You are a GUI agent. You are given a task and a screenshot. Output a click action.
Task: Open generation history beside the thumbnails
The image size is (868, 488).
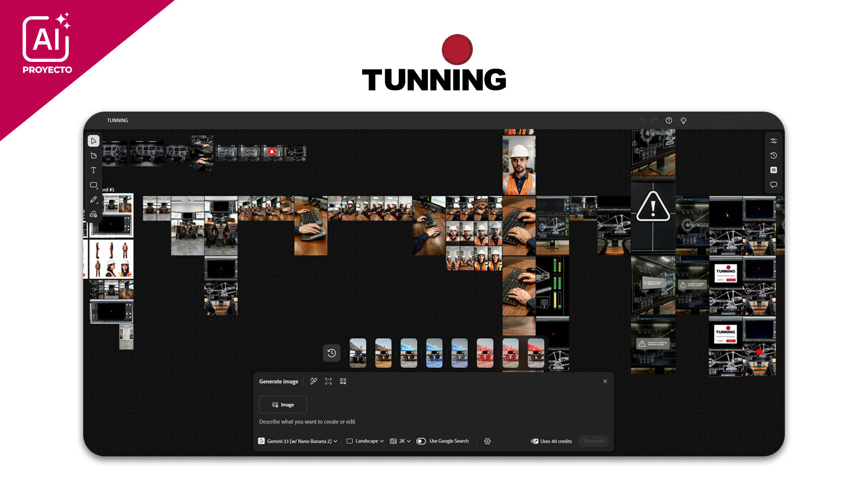point(332,353)
